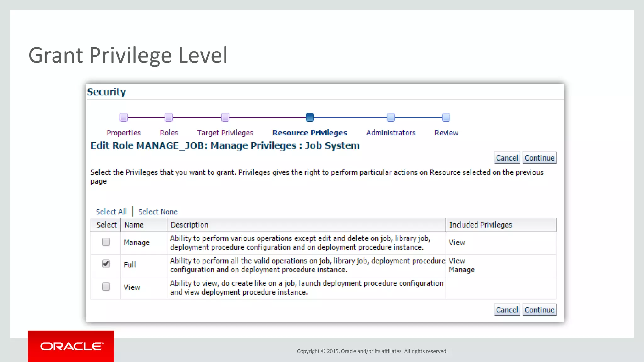644x362 pixels.
Task: Click the Select None link
Action: (x=158, y=211)
